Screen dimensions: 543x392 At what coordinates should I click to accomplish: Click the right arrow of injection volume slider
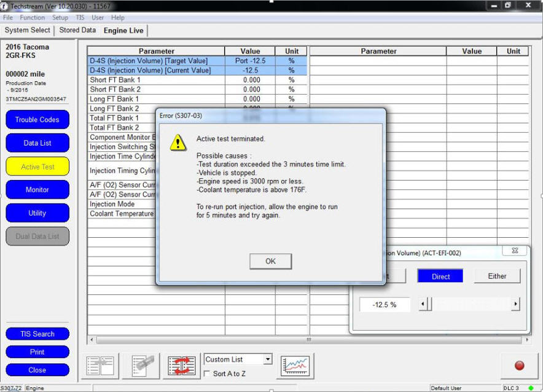[x=515, y=304]
